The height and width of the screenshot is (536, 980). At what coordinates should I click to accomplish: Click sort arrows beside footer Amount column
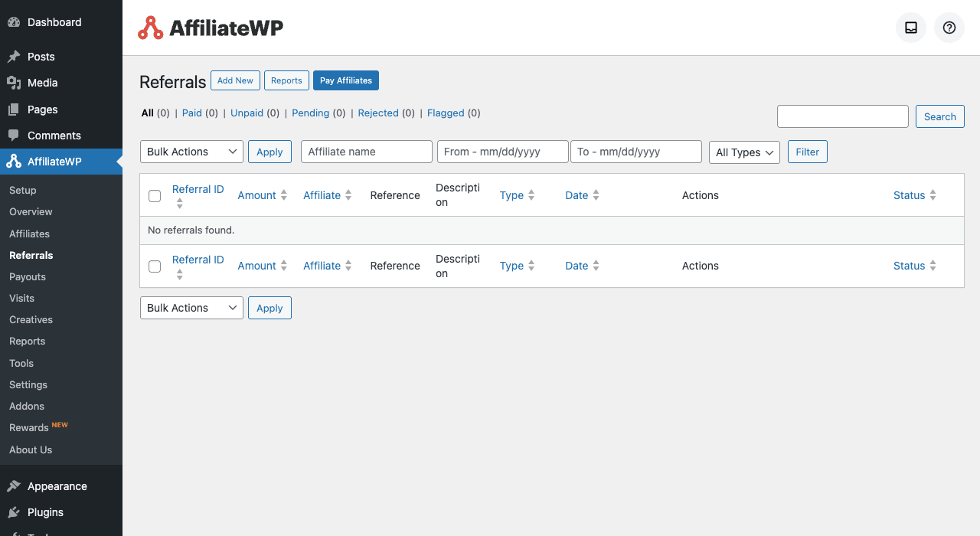(284, 266)
